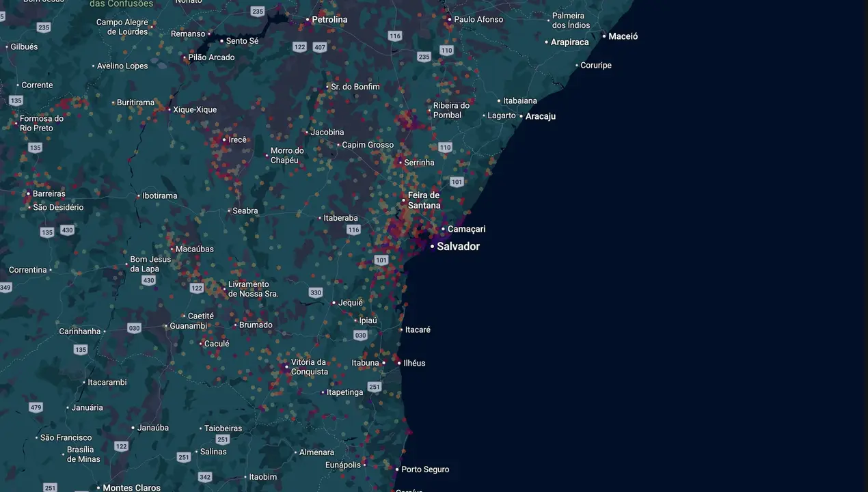This screenshot has height=492, width=868.
Task: Select the route 479 shield marker
Action: pos(36,407)
